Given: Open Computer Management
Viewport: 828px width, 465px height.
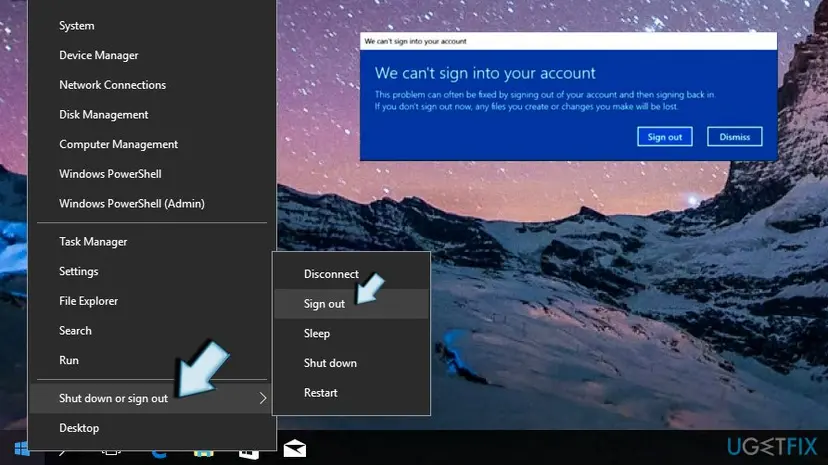Looking at the screenshot, I should 152,144.
